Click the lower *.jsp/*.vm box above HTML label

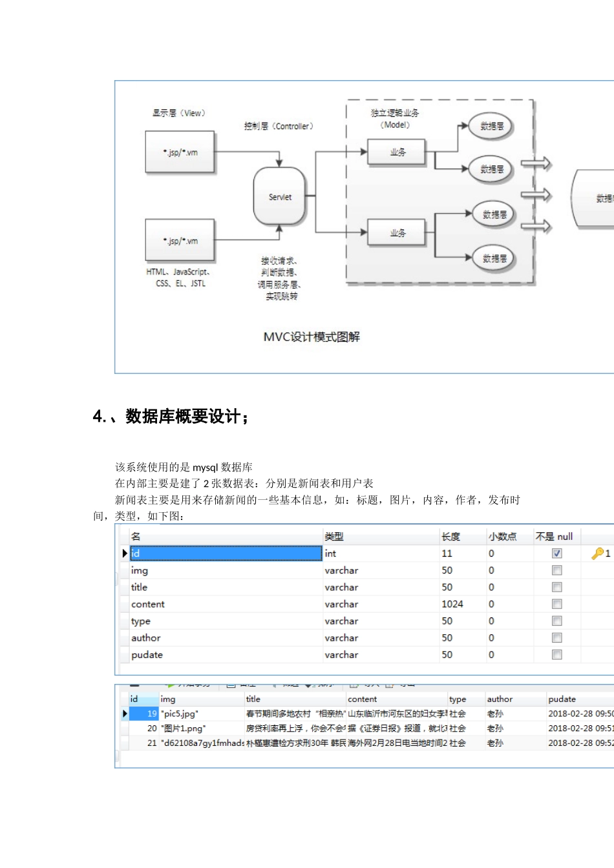pos(180,240)
